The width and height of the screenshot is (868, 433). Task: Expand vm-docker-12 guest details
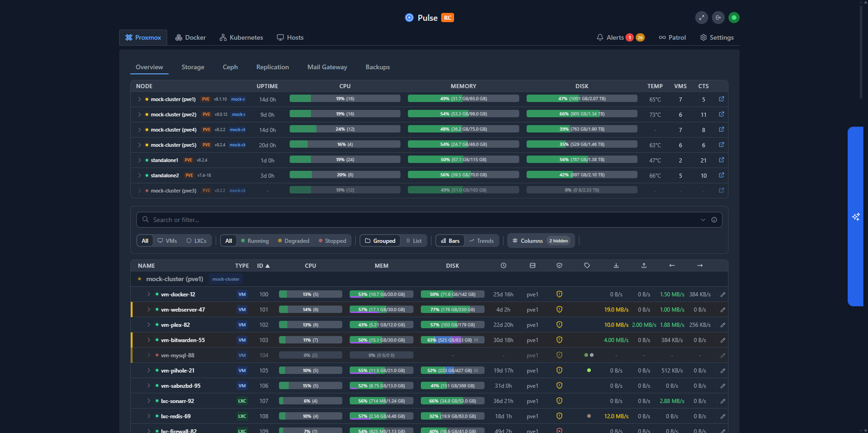149,294
